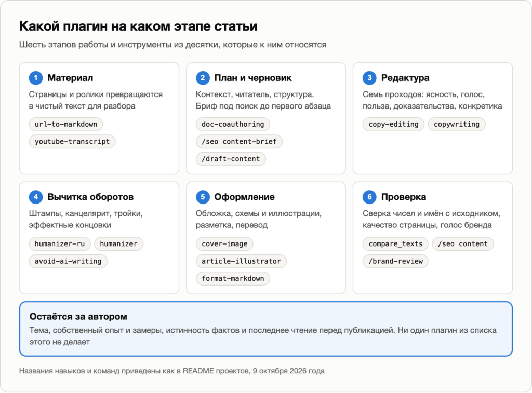Click the blue number 4 badge

coord(36,197)
